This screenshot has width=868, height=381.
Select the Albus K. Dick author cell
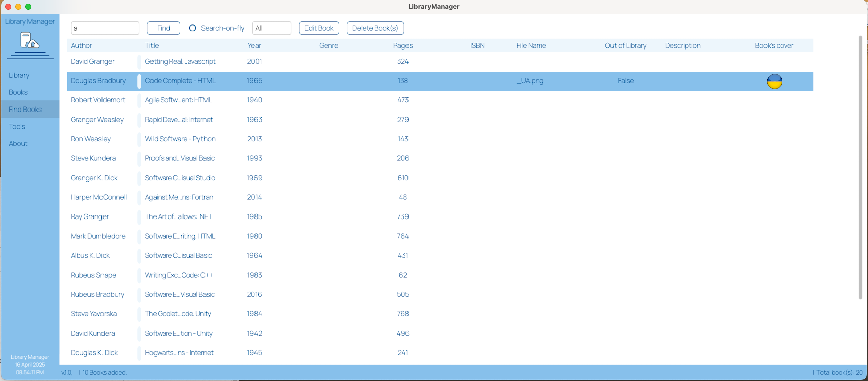(x=90, y=256)
